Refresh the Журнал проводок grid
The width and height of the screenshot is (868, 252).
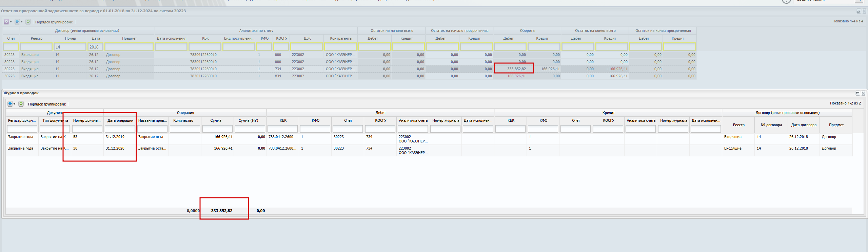(x=21, y=104)
